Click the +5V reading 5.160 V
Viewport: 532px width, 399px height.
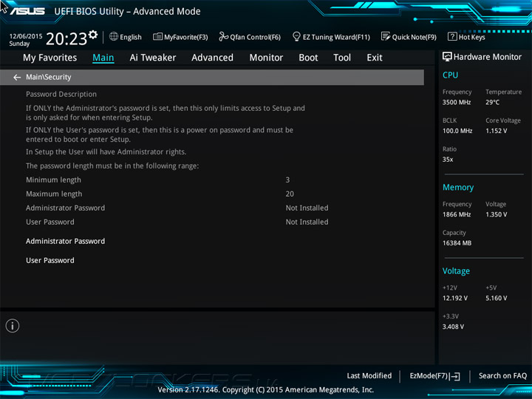pyautogui.click(x=497, y=299)
